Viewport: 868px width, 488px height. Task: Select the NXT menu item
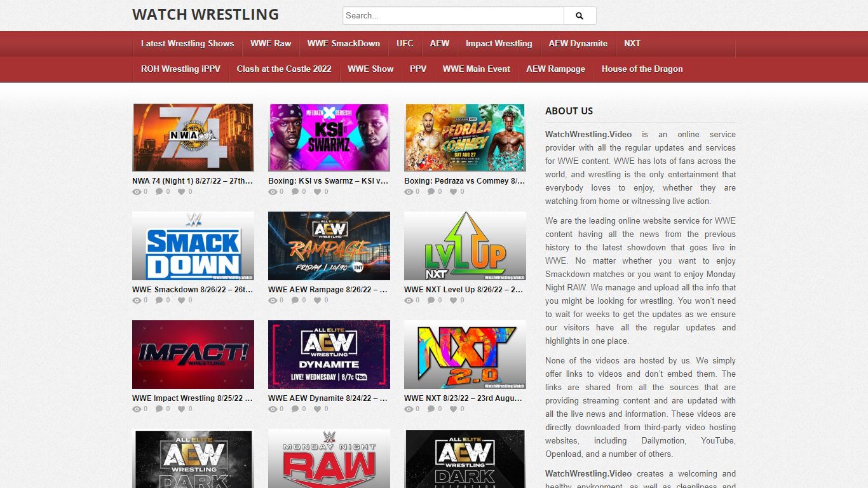tap(632, 44)
